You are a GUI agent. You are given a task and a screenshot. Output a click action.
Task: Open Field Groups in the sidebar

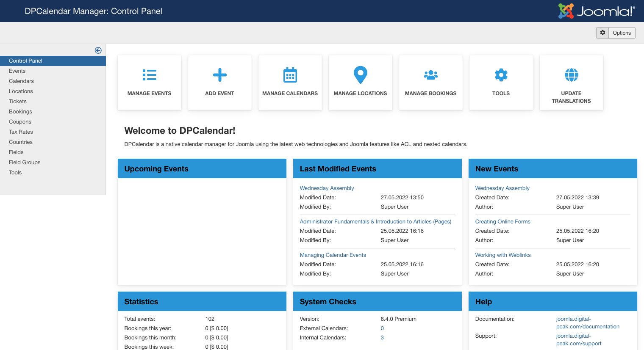coord(53,163)
